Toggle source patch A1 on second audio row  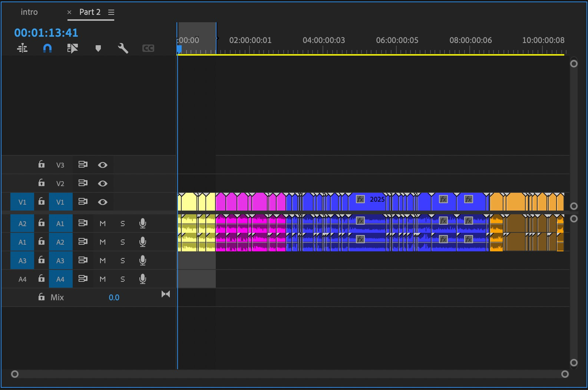22,242
